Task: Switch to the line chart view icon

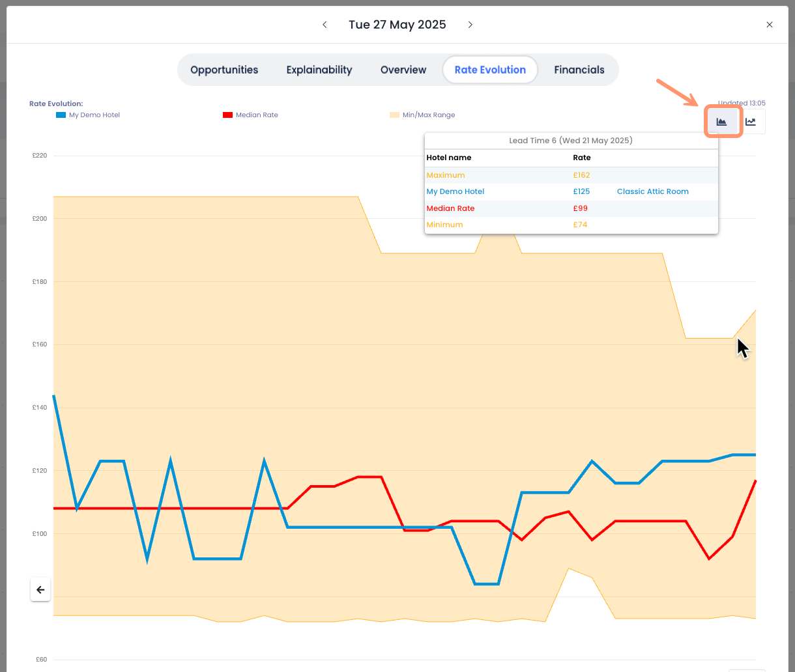Action: (x=751, y=122)
